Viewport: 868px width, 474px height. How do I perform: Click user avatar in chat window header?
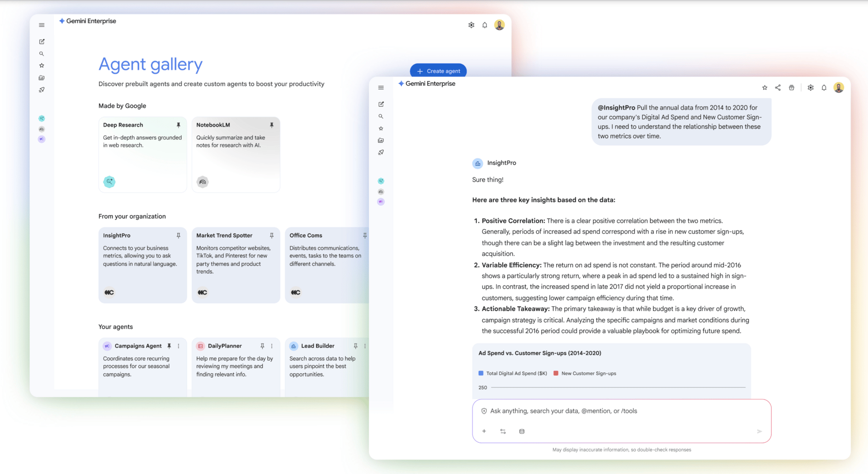839,88
